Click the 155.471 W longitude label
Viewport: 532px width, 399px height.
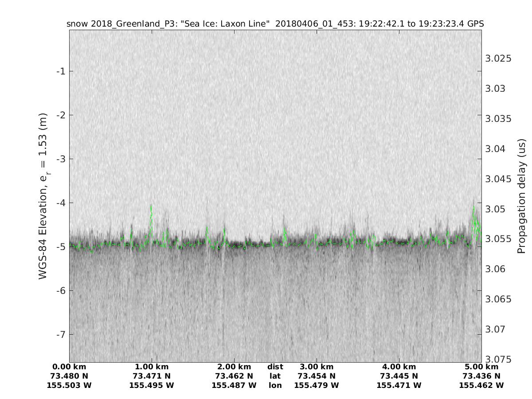(x=399, y=386)
